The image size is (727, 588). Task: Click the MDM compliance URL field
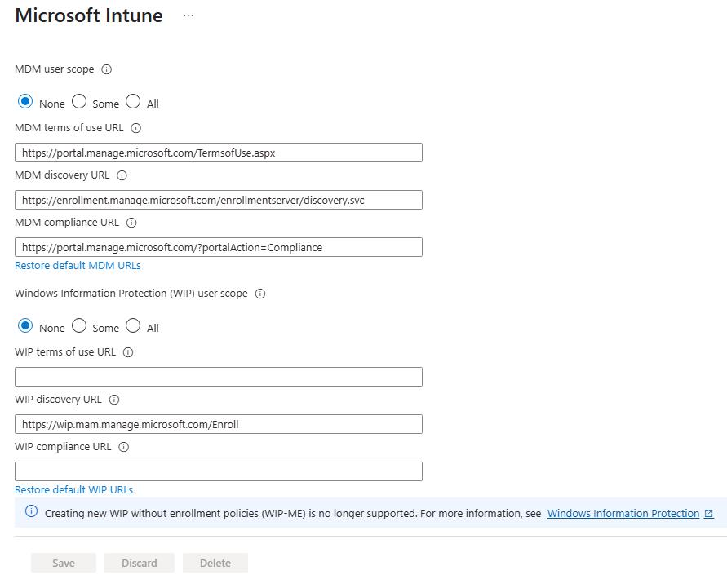(219, 247)
